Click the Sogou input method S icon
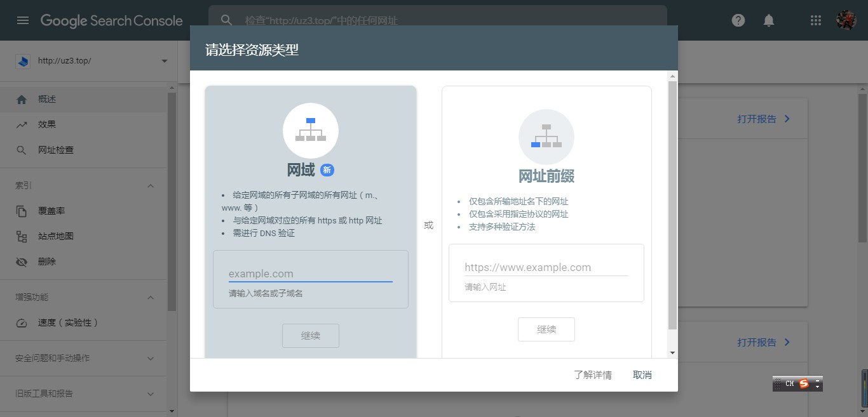868x417 pixels. click(804, 383)
